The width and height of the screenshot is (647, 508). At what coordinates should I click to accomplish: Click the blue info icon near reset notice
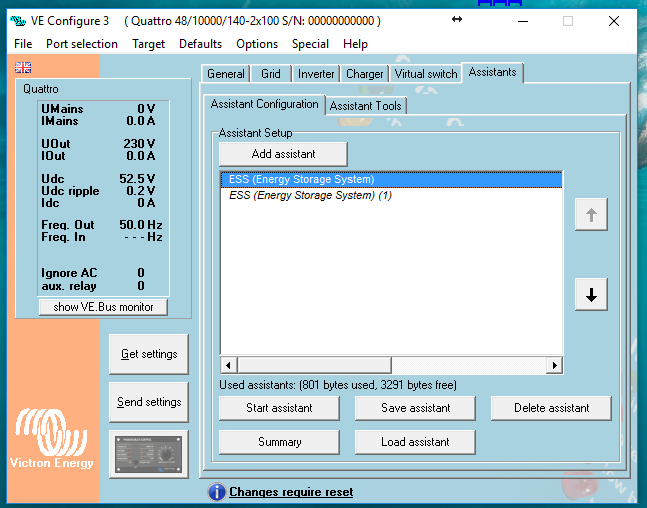[x=217, y=492]
